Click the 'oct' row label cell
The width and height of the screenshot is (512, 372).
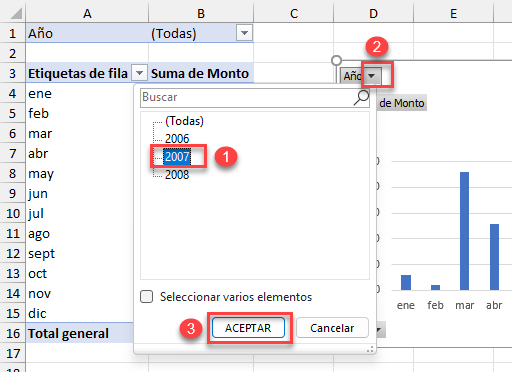pos(79,273)
